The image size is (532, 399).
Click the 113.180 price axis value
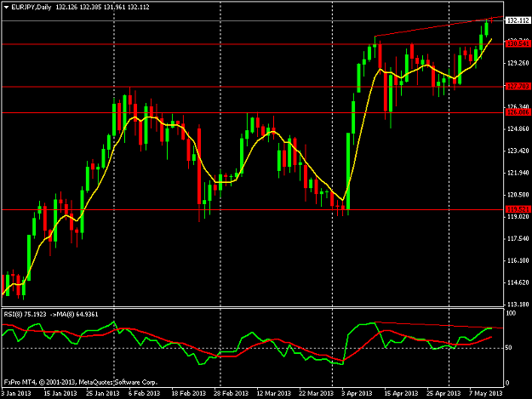pyautogui.click(x=518, y=305)
